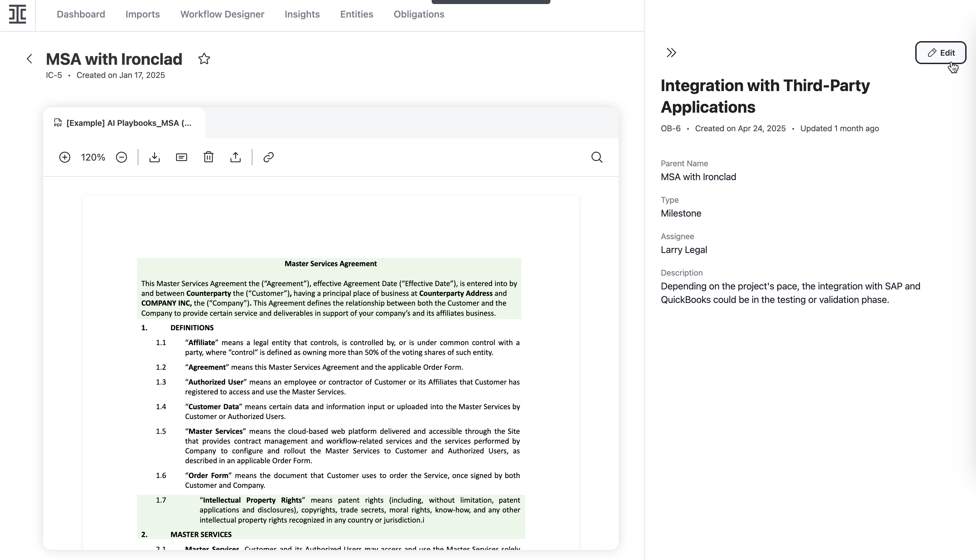The height and width of the screenshot is (560, 976).
Task: Click the Updated 1 month ago text
Action: (839, 129)
